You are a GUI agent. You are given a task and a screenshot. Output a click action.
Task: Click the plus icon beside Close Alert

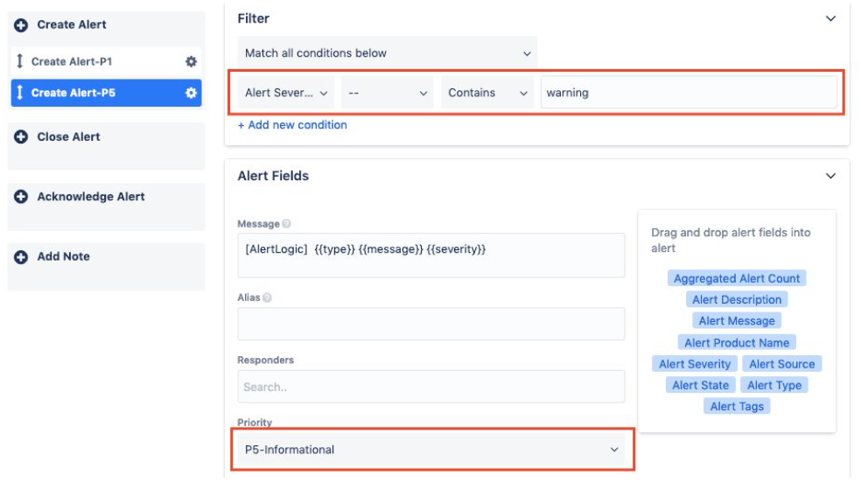click(21, 136)
